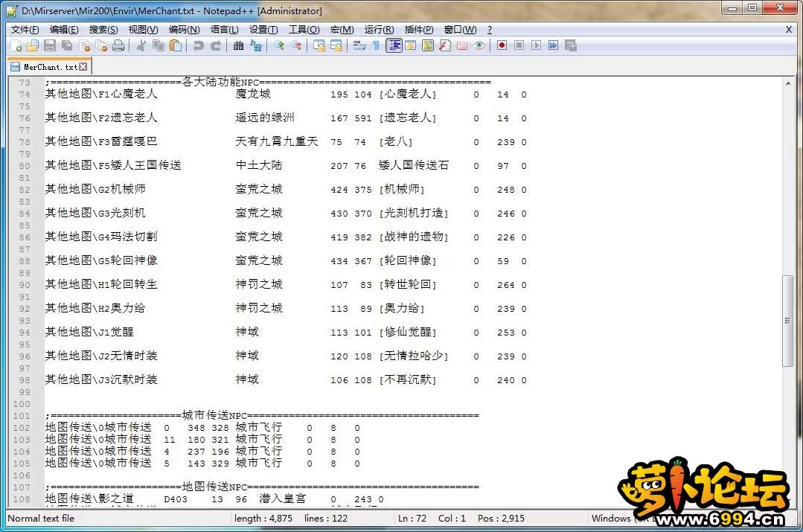The width and height of the screenshot is (803, 532).
Task: Click the text 其他地图\F1心魔老人
Action: point(101,94)
